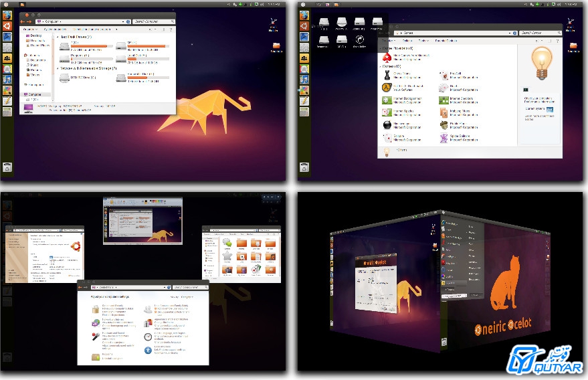Click Back arrow in Computer window
Image resolution: width=588 pixels, height=380 pixels.
[x=23, y=22]
